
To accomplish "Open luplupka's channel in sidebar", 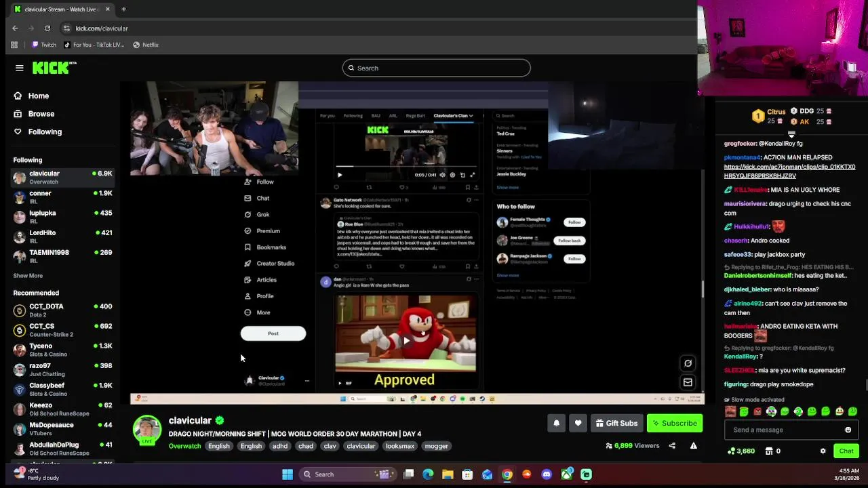I will coord(62,217).
